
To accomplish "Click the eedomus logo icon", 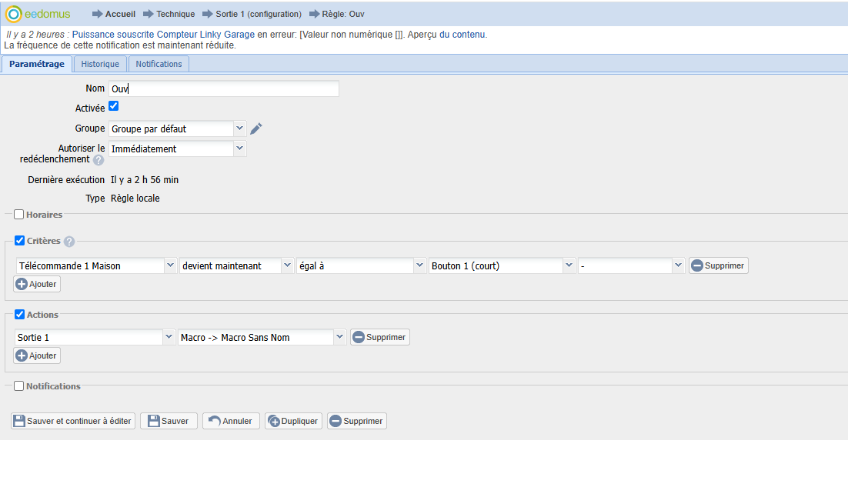I will click(x=14, y=14).
